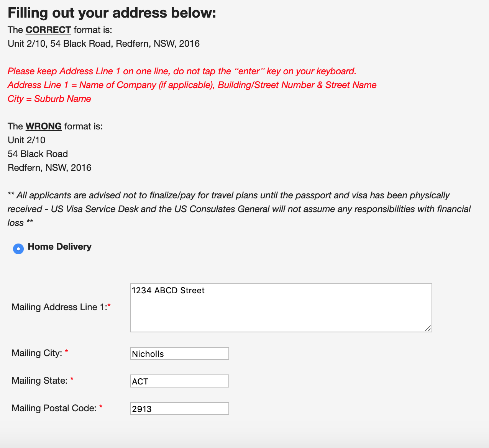Click the 'Mailing City:' label

40,353
